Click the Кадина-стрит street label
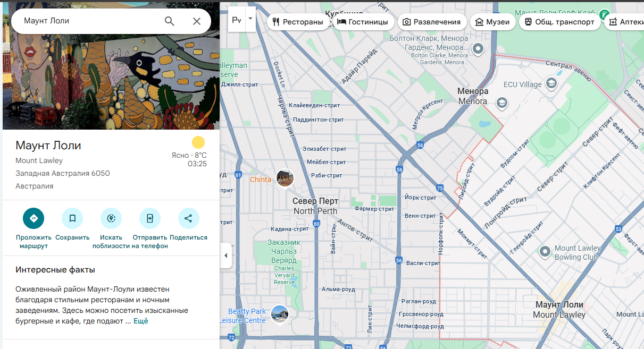 click(290, 229)
